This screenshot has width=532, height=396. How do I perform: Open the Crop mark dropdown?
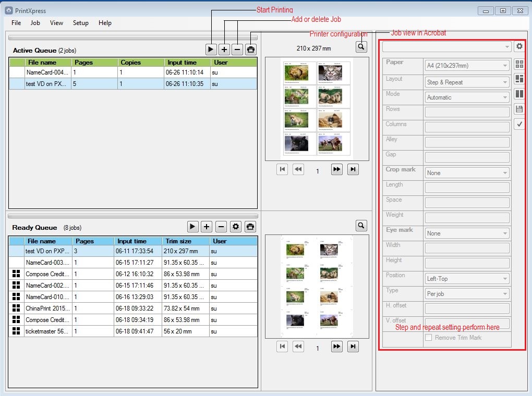467,173
